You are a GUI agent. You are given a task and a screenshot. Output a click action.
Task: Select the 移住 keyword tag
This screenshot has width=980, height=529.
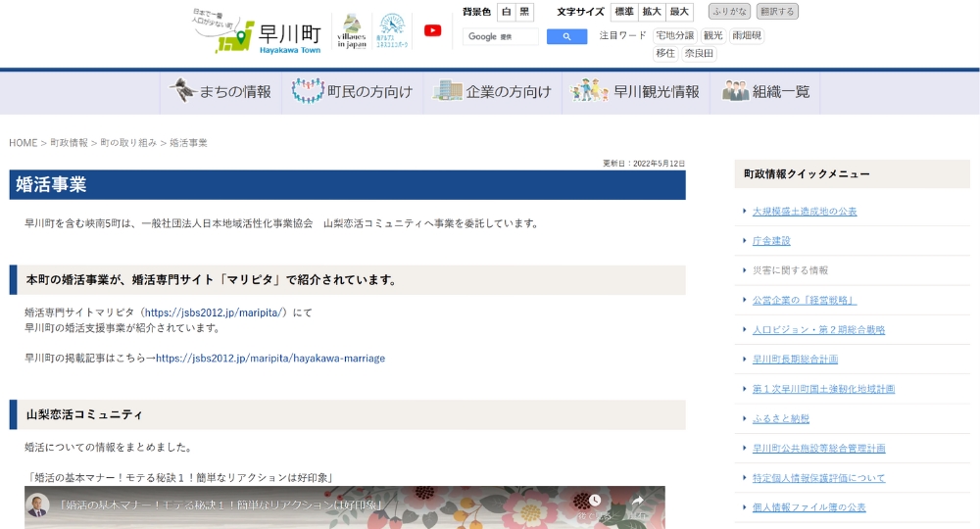(665, 54)
